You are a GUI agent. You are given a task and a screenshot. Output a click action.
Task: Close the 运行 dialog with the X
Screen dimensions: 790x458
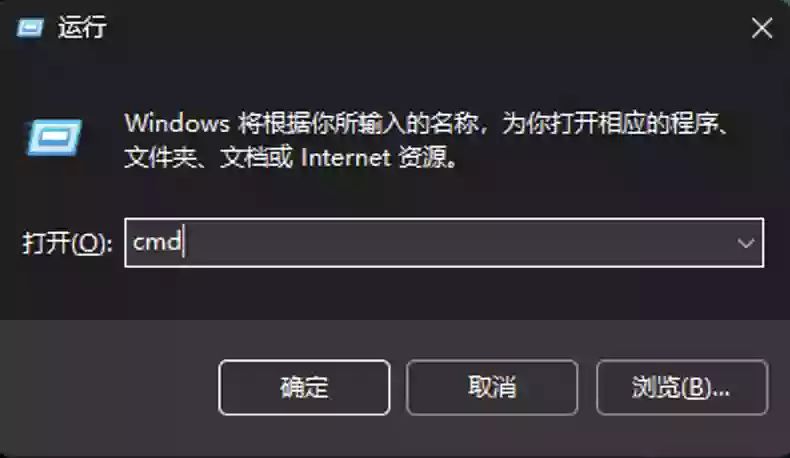point(762,28)
